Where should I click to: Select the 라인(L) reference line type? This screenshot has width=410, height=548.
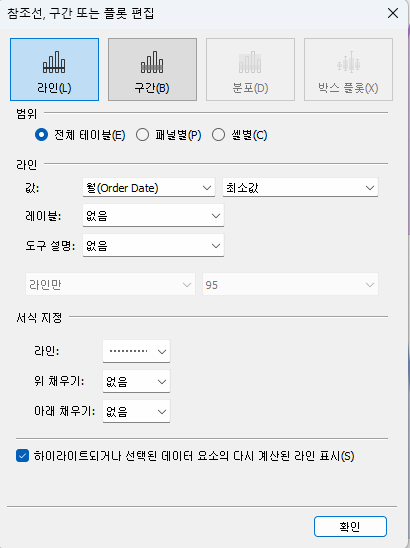coord(55,70)
